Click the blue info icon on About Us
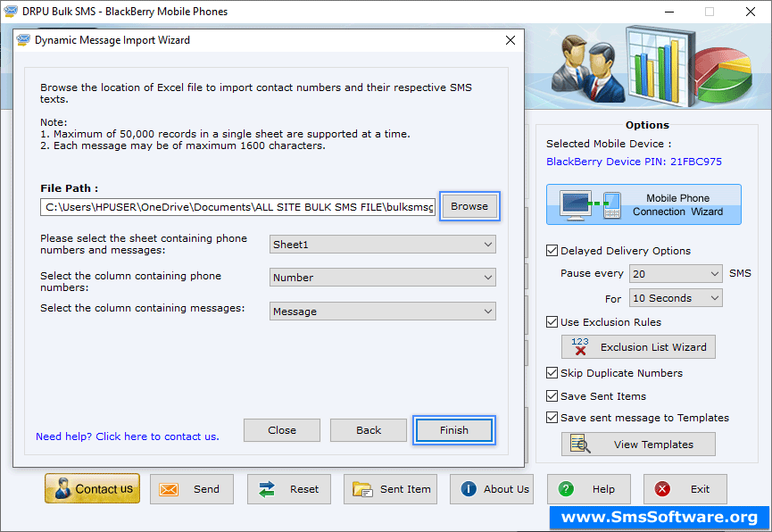The height and width of the screenshot is (532, 772). [x=469, y=488]
